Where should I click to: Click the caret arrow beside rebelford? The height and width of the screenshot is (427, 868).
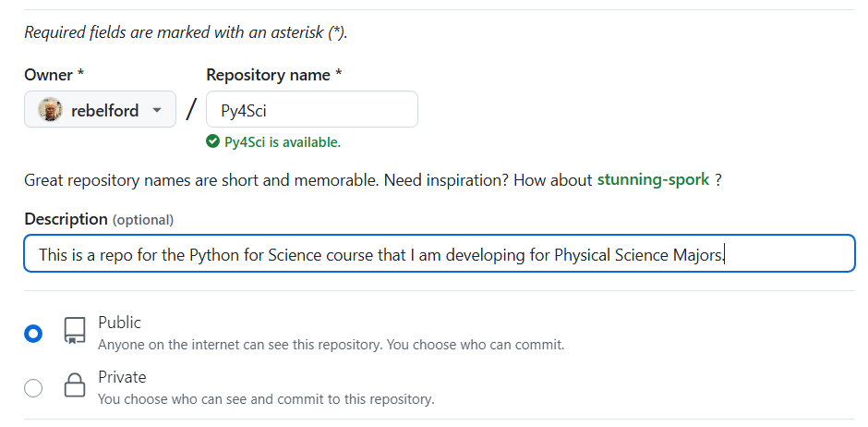point(157,110)
